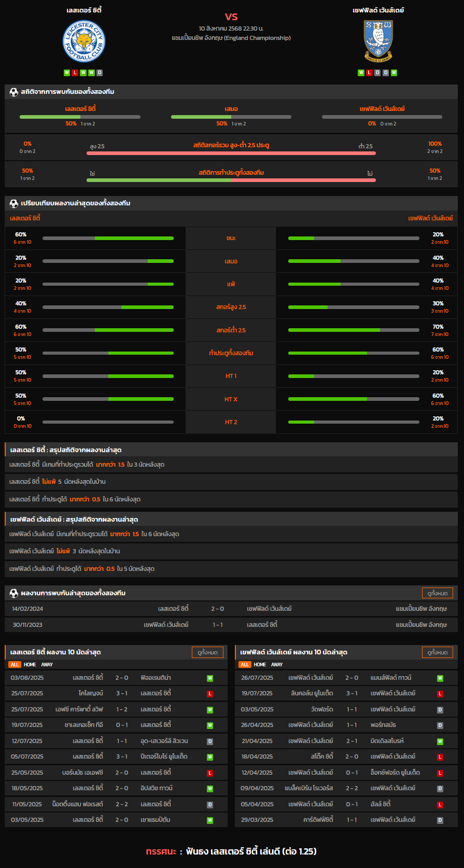The height and width of the screenshot is (868, 464).
Task: Click W badge on 26/07/2025 Sheffield vs Mansfield row
Action: pos(440,678)
